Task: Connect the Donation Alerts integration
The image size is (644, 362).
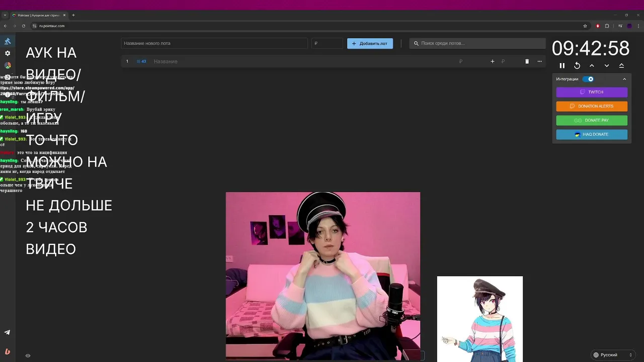Action: (x=592, y=106)
